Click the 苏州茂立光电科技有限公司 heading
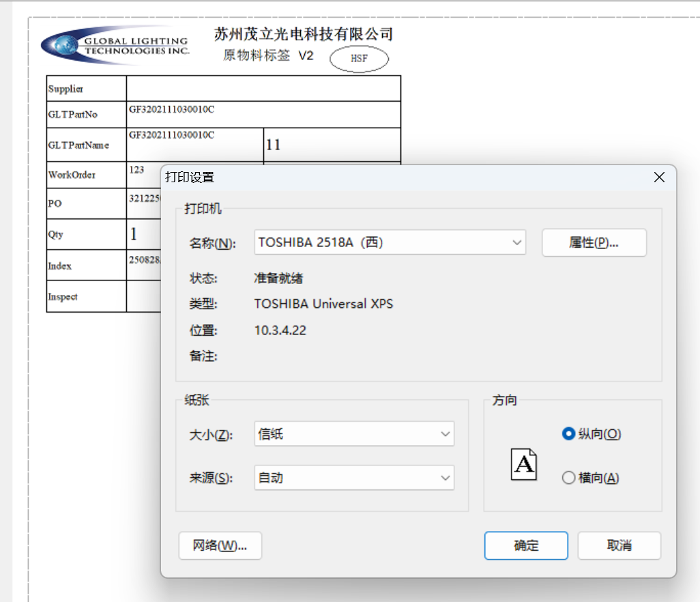This screenshot has height=602, width=700. pos(304,34)
